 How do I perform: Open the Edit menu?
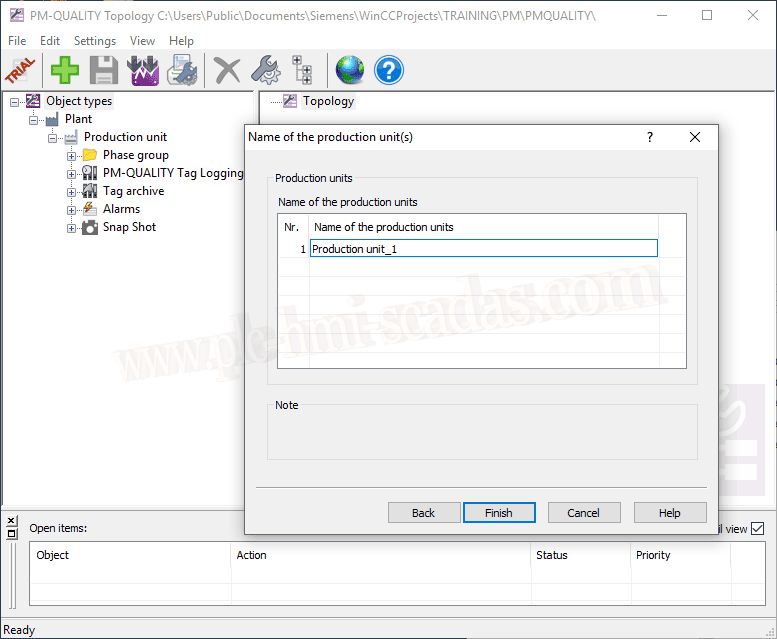[x=50, y=41]
